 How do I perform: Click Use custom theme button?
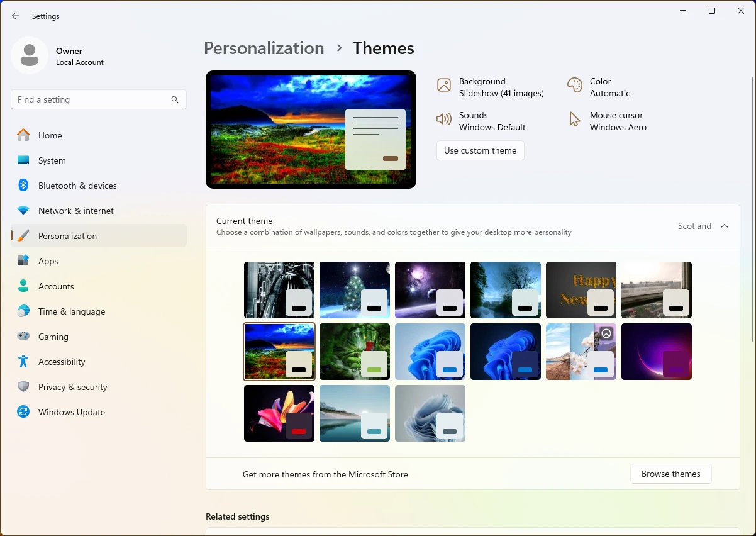point(481,150)
